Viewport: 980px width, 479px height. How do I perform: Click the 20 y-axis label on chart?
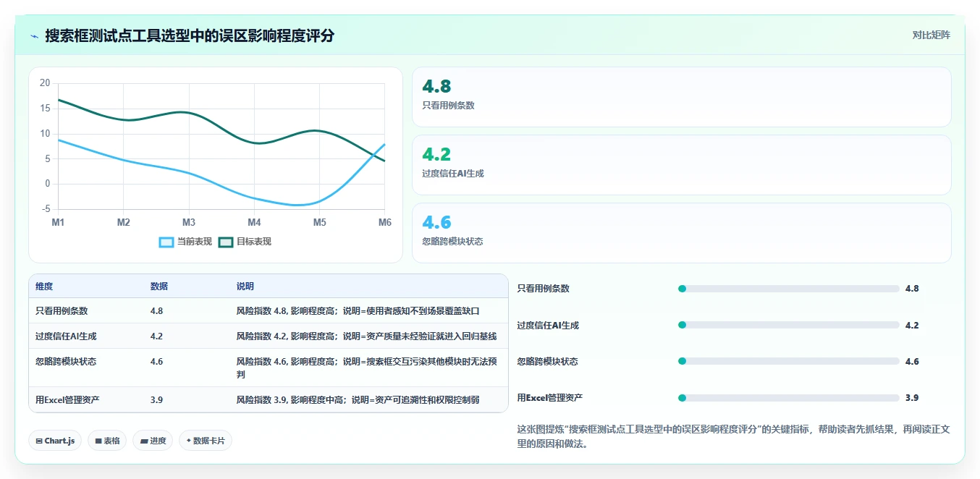coord(45,83)
